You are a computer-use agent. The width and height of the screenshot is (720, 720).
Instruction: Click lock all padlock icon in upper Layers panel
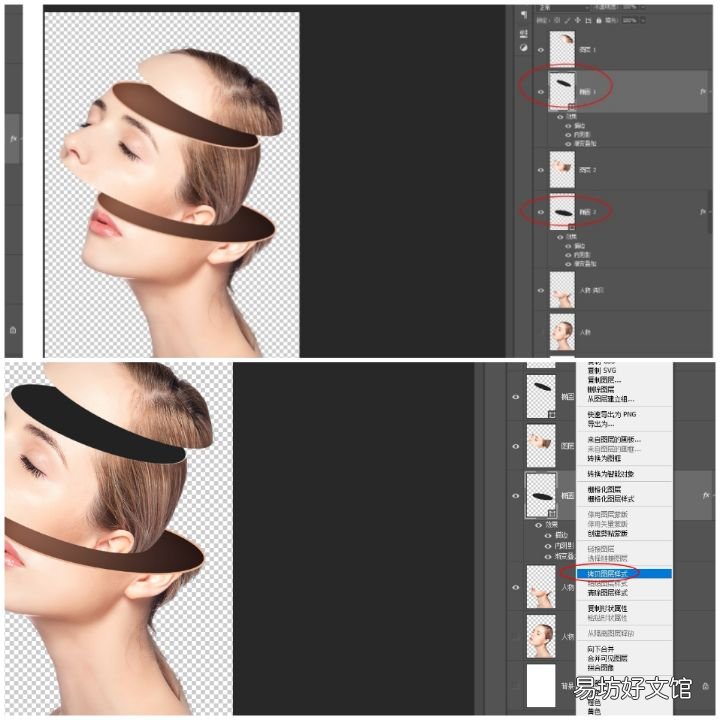point(598,21)
